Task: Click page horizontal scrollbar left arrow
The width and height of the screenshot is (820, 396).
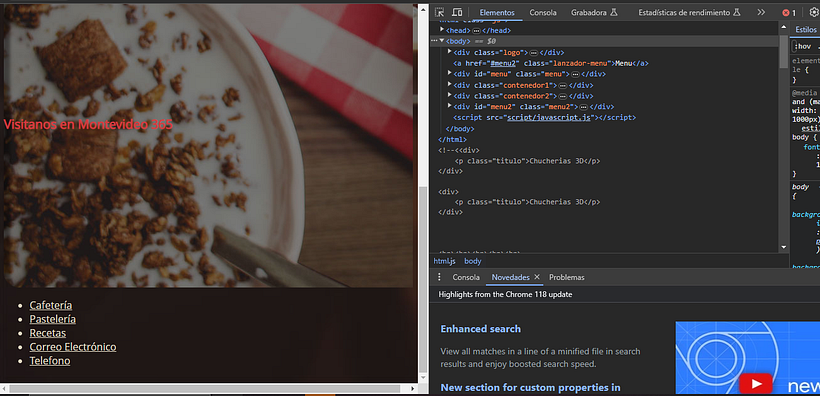Action: pyautogui.click(x=4, y=389)
